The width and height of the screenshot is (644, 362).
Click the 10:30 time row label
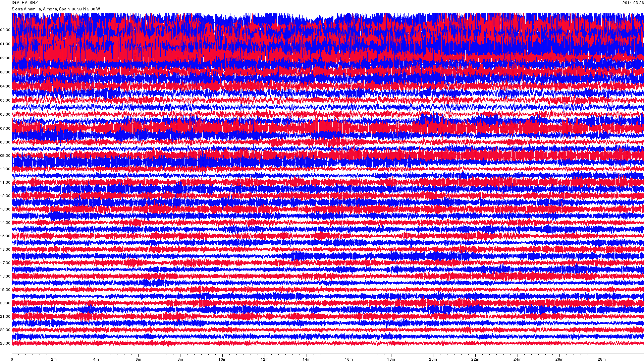(x=5, y=169)
